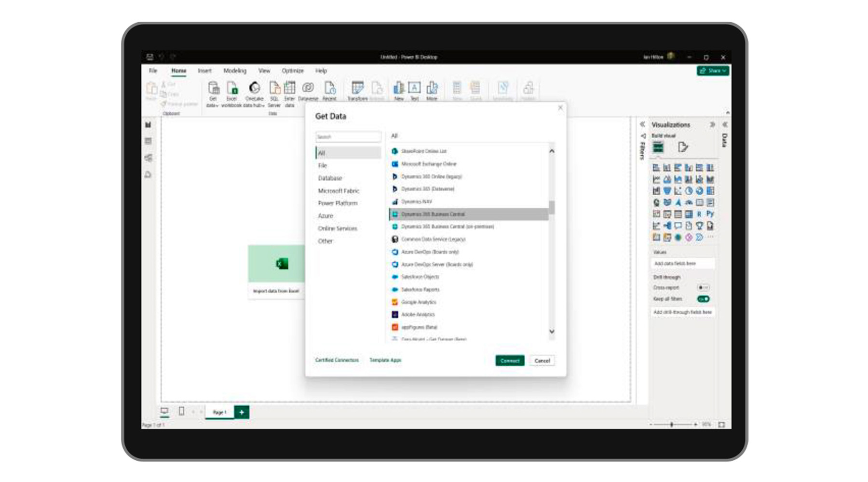Close the Get Data dialog
The height and width of the screenshot is (482, 868).
tap(560, 108)
